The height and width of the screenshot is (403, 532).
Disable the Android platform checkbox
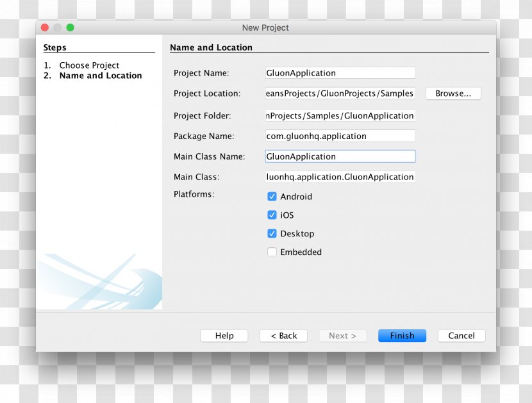coord(272,197)
